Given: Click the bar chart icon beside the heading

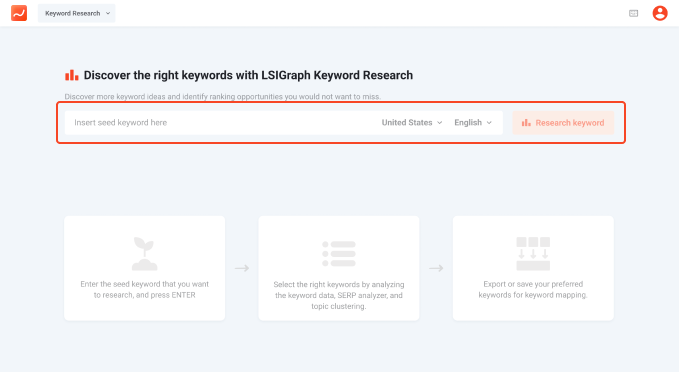Looking at the screenshot, I should click(x=72, y=75).
